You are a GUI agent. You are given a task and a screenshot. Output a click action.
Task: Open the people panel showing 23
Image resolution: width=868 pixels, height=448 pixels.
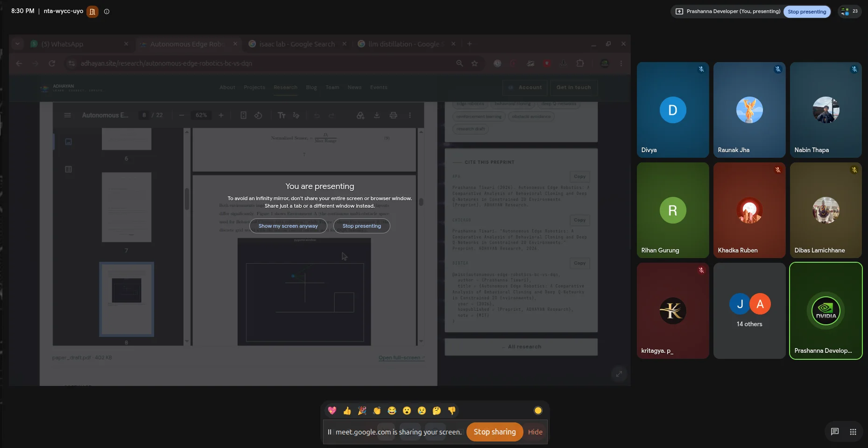(x=850, y=12)
